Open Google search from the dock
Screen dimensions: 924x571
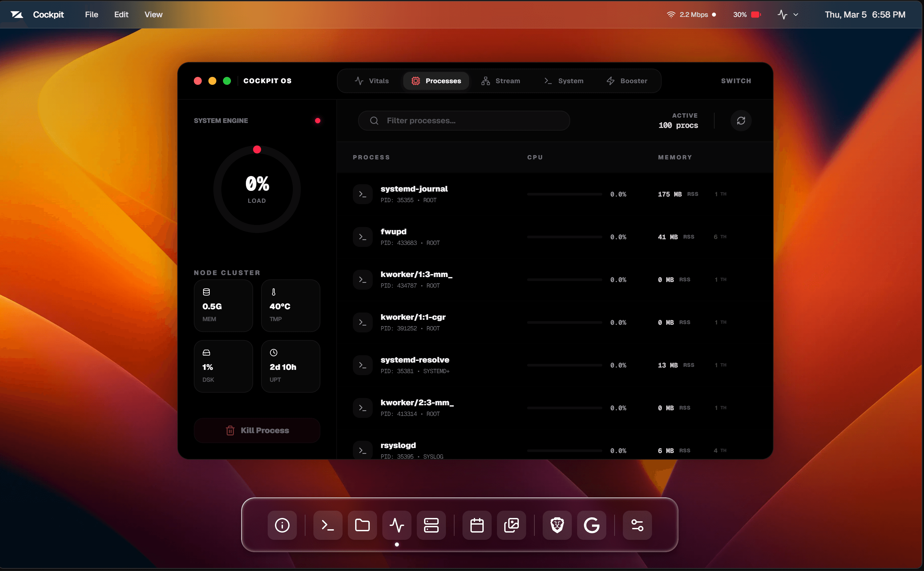591,525
